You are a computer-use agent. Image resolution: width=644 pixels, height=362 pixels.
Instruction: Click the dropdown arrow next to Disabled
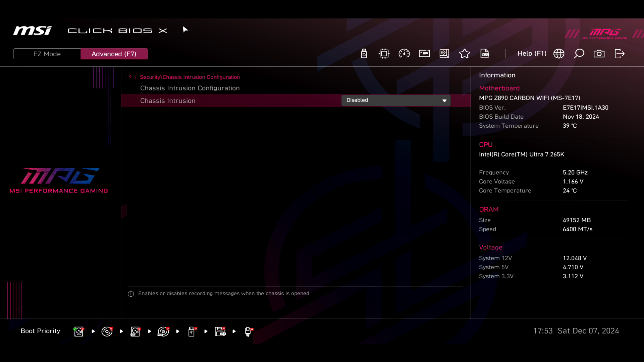coord(444,101)
